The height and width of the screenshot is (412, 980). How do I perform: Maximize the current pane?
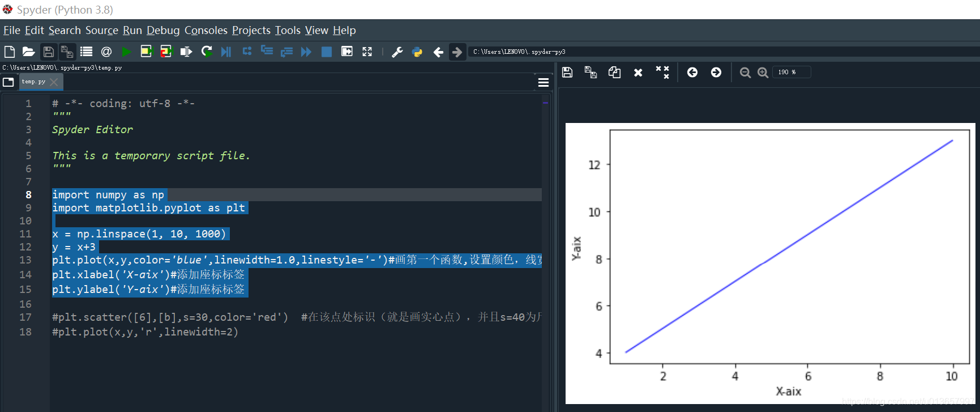coord(347,52)
